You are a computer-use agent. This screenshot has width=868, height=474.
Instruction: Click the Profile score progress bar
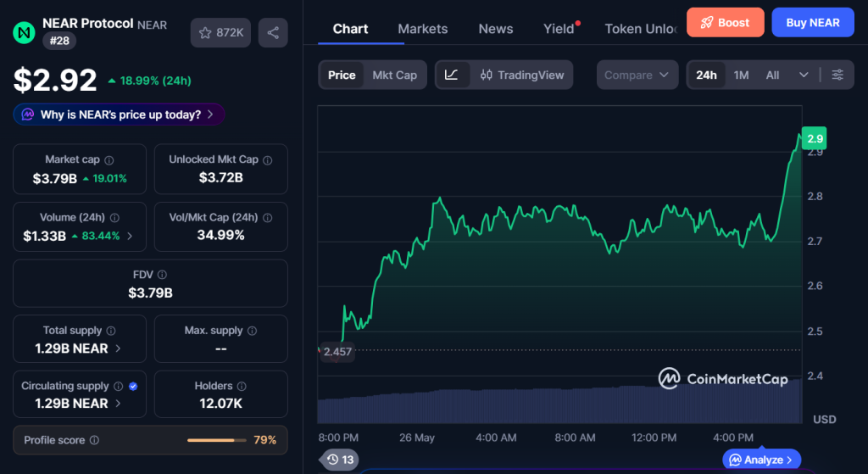(x=217, y=440)
